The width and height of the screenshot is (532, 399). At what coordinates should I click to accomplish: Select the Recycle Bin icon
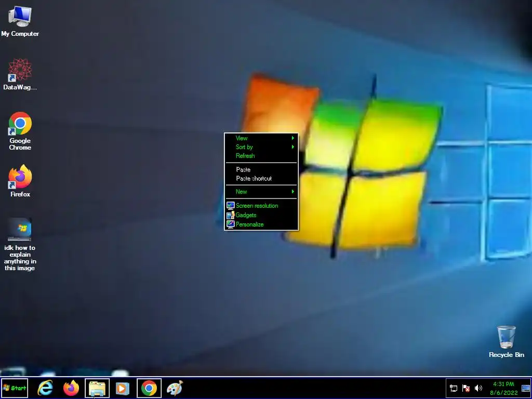coord(506,342)
